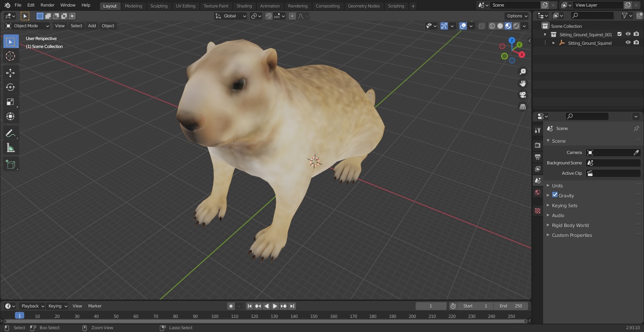This screenshot has width=644, height=332.
Task: Uncheck the Gravity checkbox
Action: (555, 195)
